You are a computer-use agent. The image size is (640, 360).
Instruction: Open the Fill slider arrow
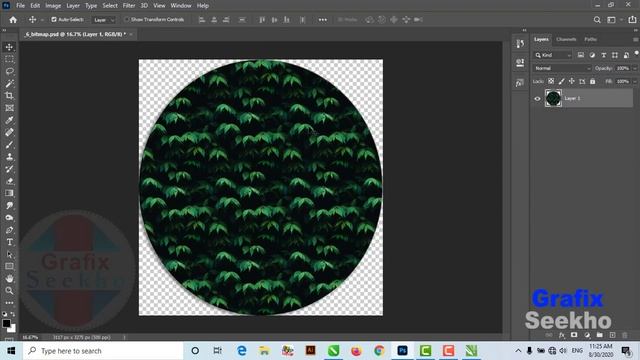pos(634,81)
